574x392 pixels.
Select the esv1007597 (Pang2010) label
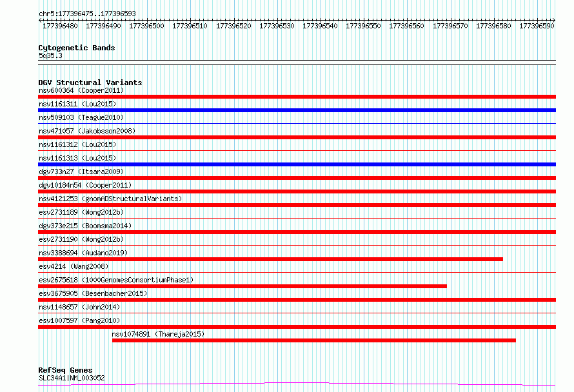coord(79,320)
